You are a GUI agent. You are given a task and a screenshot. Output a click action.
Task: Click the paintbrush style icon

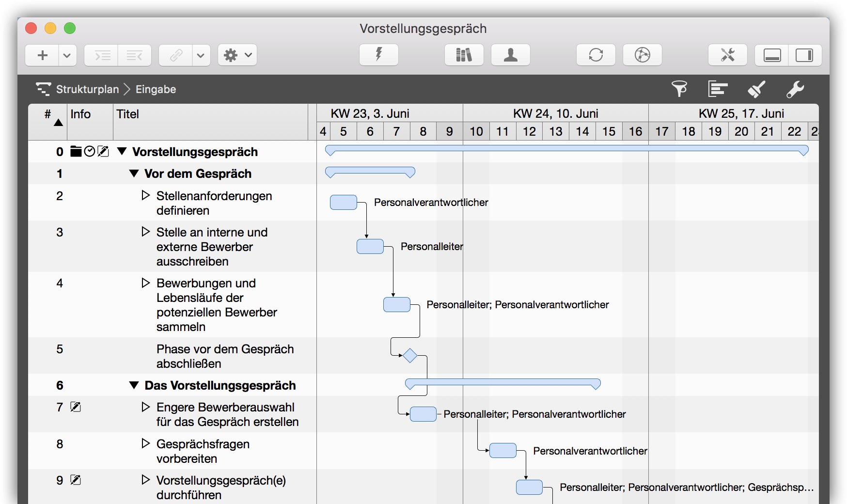[x=756, y=89]
